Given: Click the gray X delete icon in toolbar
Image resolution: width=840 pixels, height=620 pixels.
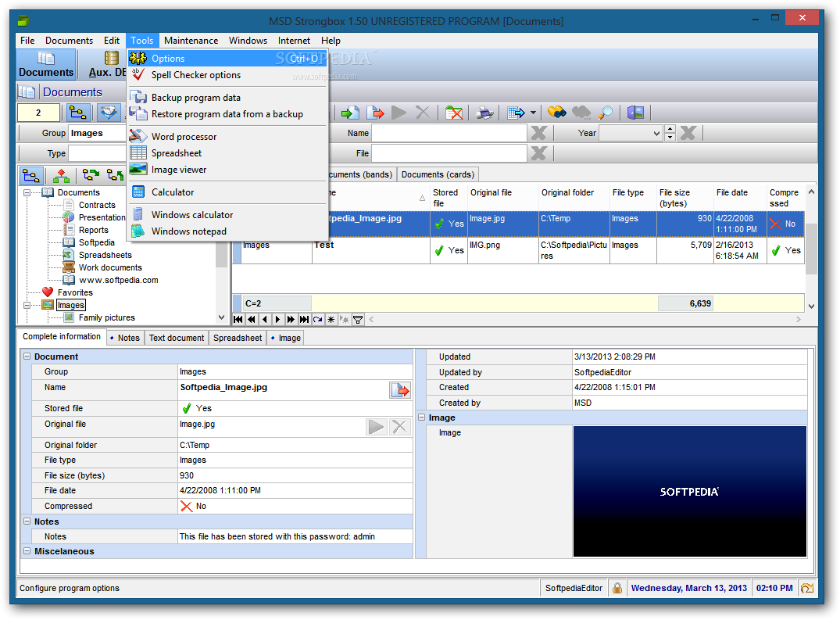Looking at the screenshot, I should pos(423,113).
